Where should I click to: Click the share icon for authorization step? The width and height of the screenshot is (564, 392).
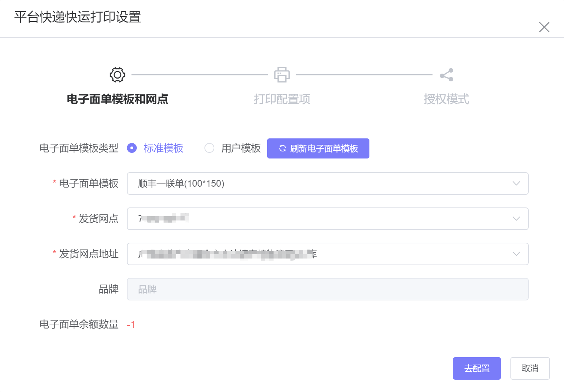[446, 75]
